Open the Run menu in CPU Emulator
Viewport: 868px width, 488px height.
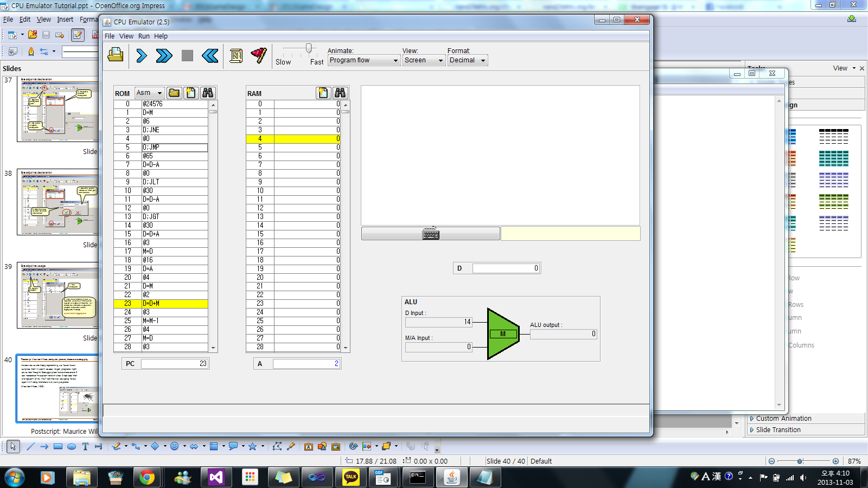pos(144,36)
